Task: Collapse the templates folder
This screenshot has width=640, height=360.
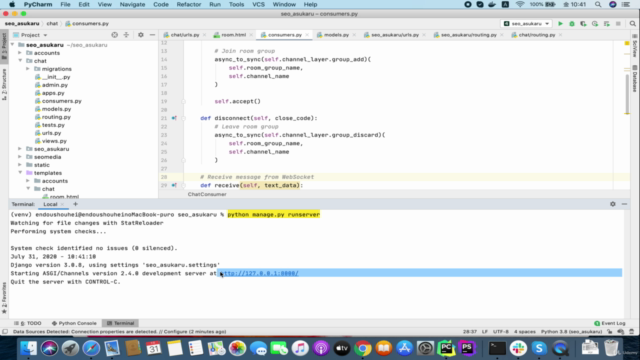Action: click(x=20, y=173)
